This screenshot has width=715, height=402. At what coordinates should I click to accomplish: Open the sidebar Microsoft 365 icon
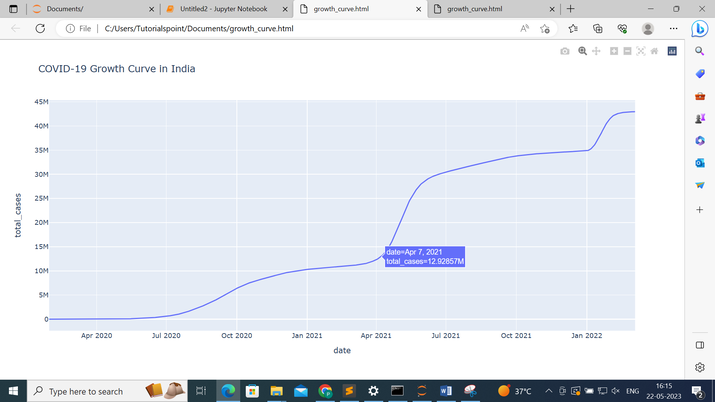[x=700, y=140]
